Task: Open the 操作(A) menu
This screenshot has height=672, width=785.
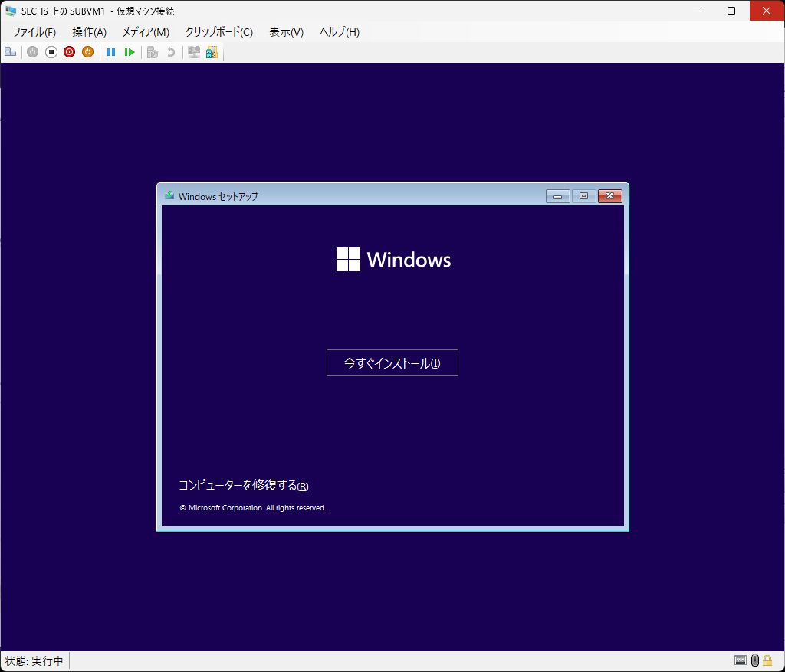Action: coord(89,32)
